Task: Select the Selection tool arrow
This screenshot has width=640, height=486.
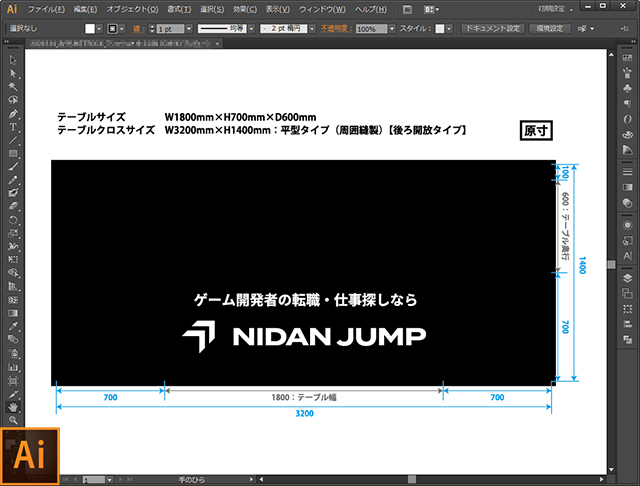Action: (13, 60)
